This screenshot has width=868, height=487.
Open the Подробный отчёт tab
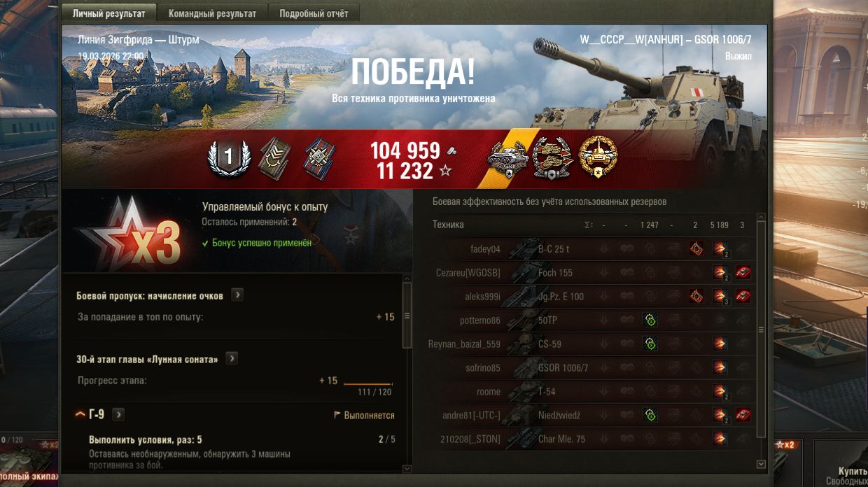click(314, 13)
